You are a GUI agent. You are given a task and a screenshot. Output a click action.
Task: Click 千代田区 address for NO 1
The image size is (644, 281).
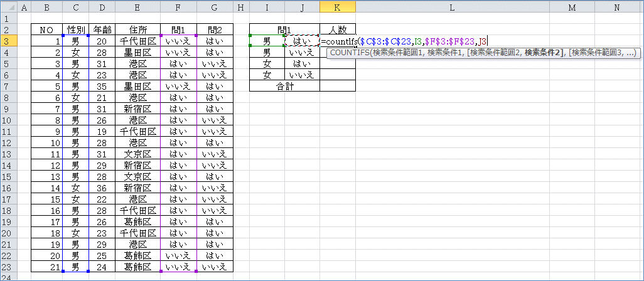[x=137, y=41]
